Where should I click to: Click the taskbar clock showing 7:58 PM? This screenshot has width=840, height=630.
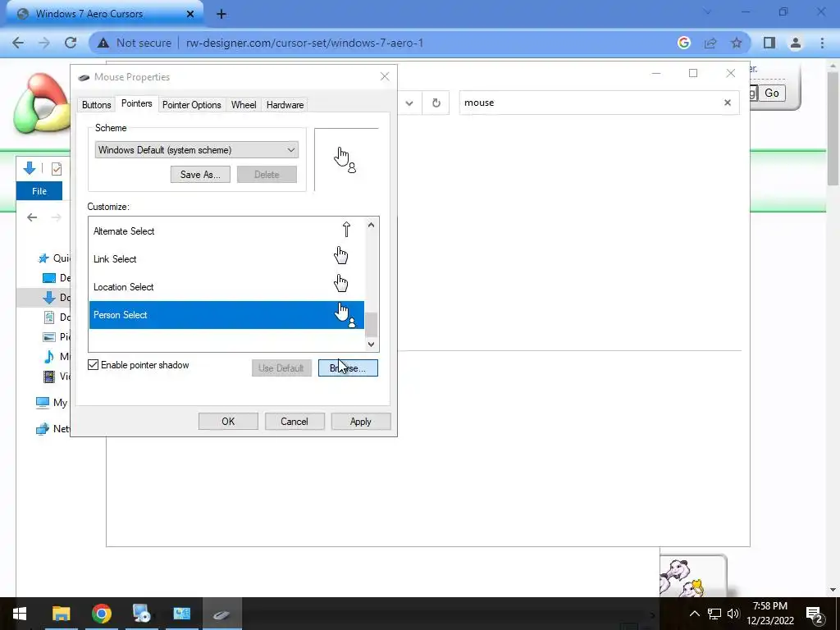point(769,614)
